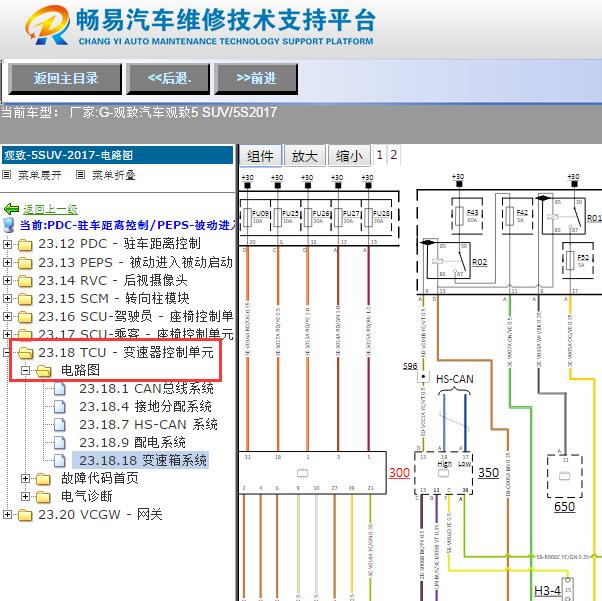This screenshot has width=602, height=601.
Task: Open 23.18.1 CAN总线系统 diagram
Action: click(x=146, y=388)
